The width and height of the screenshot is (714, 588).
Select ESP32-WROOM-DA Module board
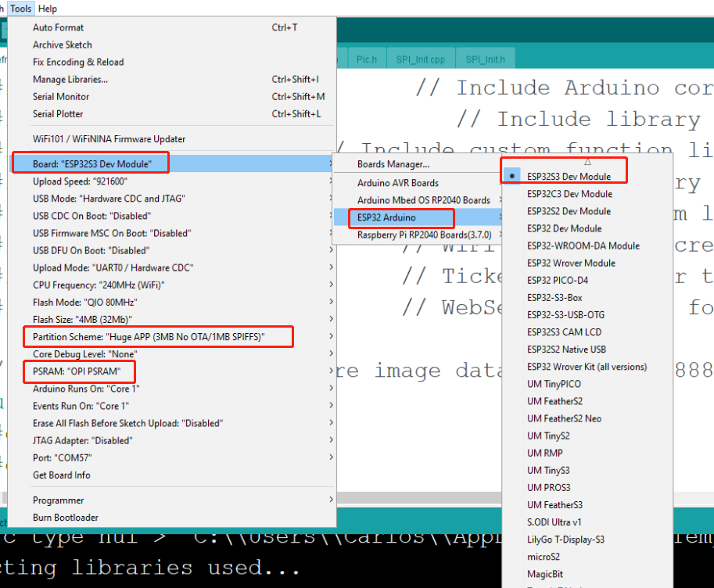pyautogui.click(x=587, y=246)
